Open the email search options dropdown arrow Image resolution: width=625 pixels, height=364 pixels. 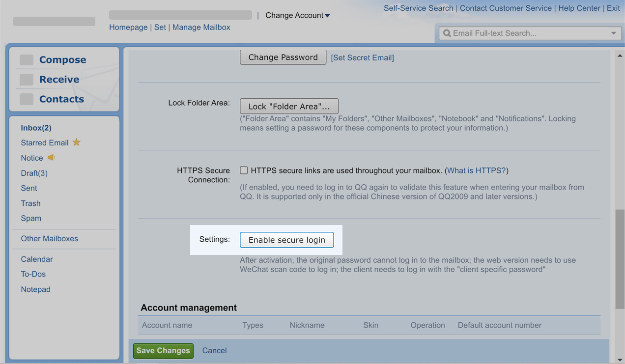[x=614, y=33]
